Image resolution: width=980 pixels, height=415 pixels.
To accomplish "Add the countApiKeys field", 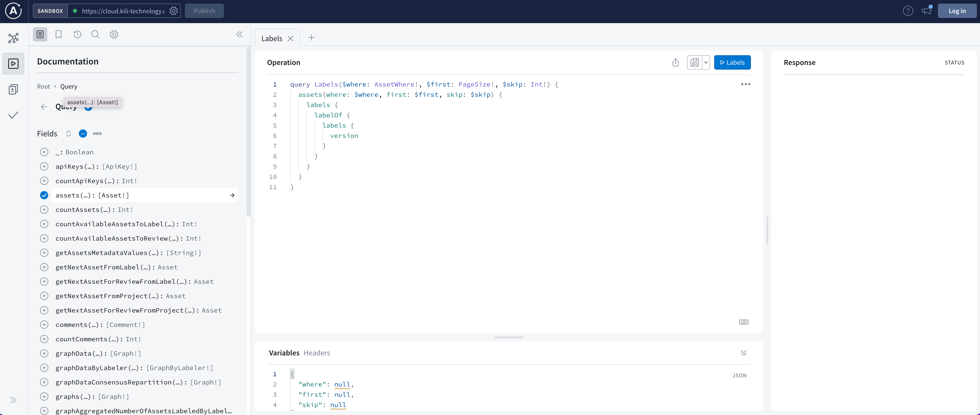I will click(44, 181).
